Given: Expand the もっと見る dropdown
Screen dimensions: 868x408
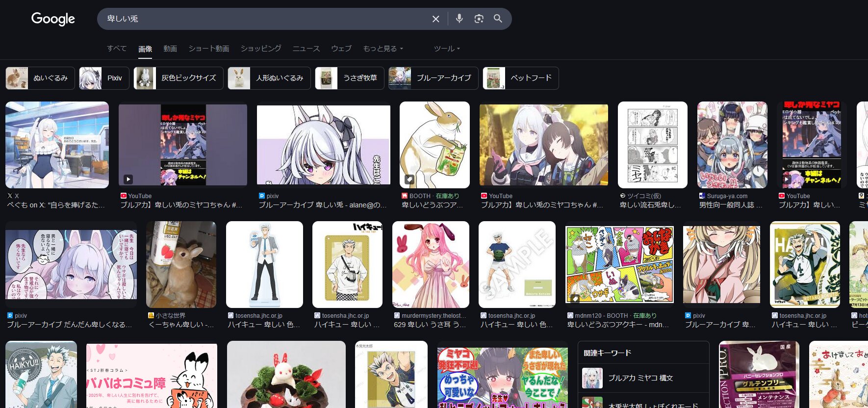Looking at the screenshot, I should point(383,48).
